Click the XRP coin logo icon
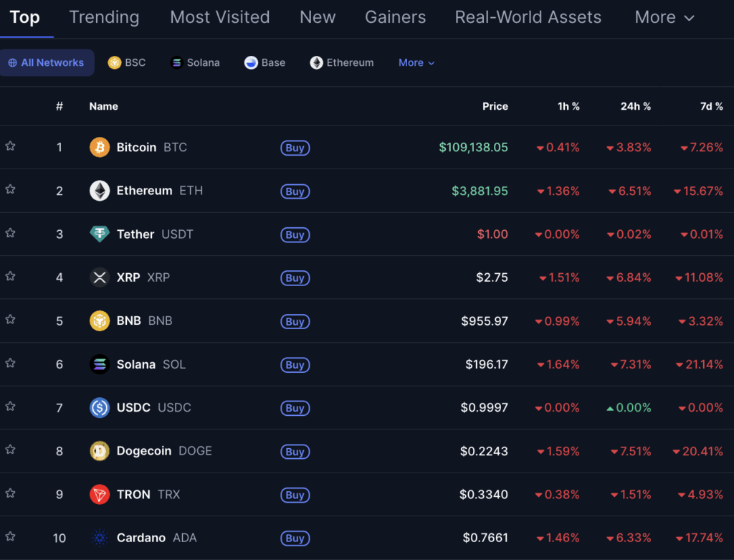734x560 pixels. pos(100,277)
